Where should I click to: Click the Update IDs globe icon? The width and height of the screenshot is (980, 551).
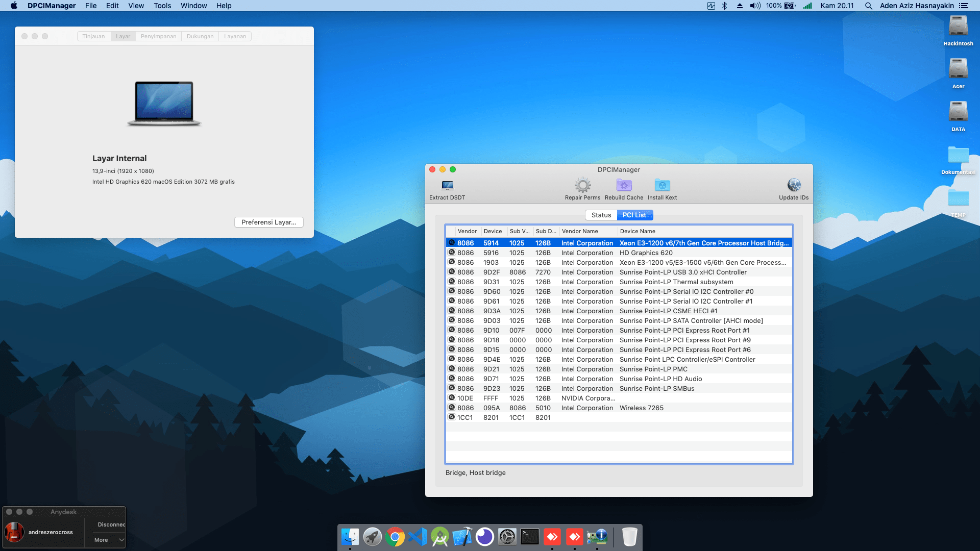coord(794,185)
